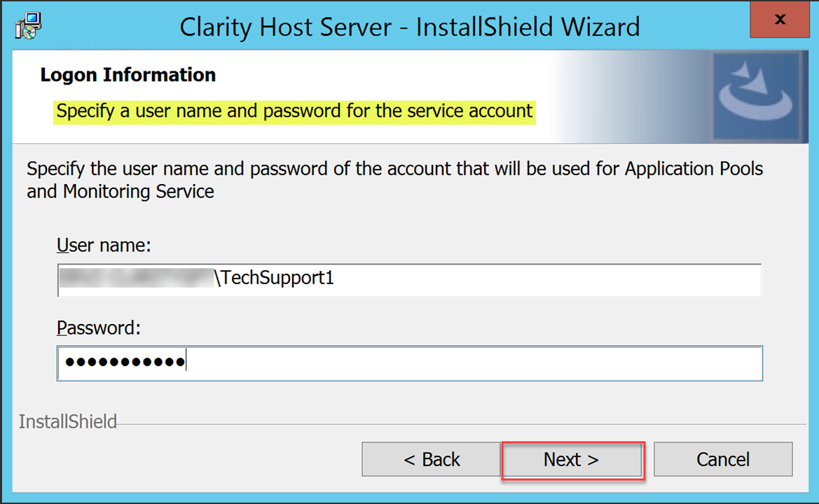Click the Logon Information heading
This screenshot has width=819, height=504.
(128, 75)
